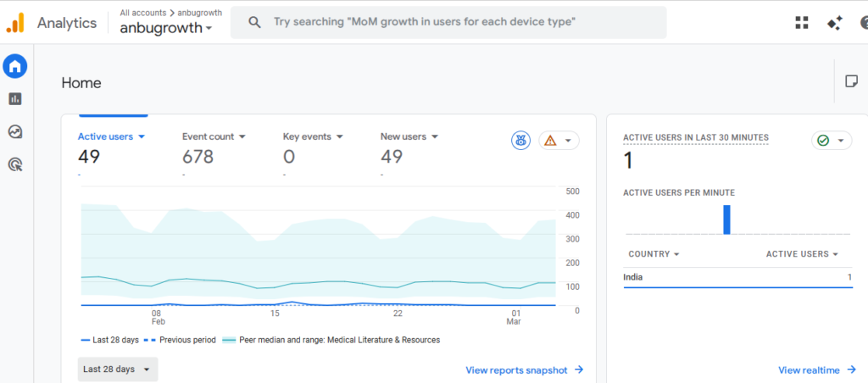
Task: Select the Event count metric tab
Action: [x=214, y=136]
